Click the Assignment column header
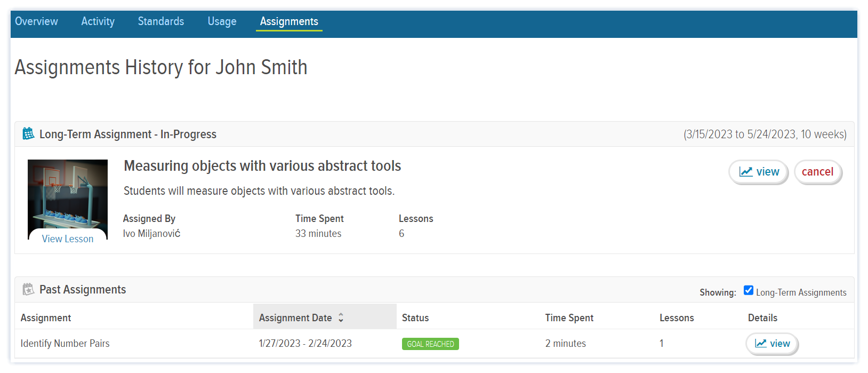Screen dimensions: 868x373 pyautogui.click(x=46, y=318)
